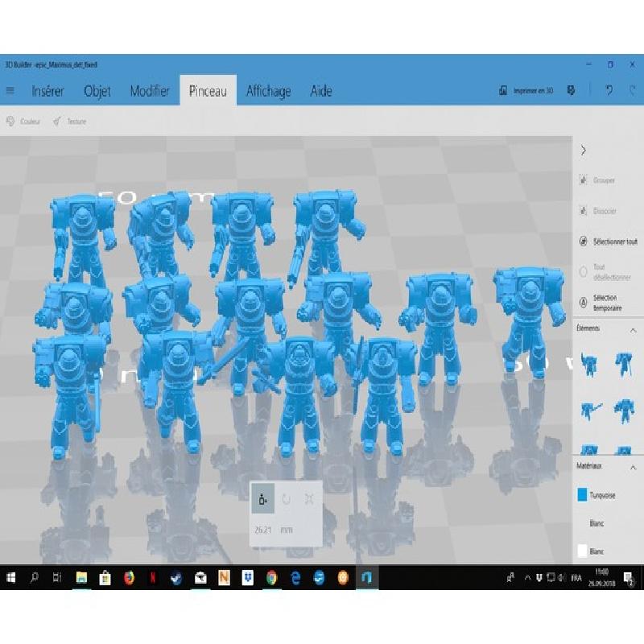Select the rotate tool in the floating toolbar

pos(287,498)
